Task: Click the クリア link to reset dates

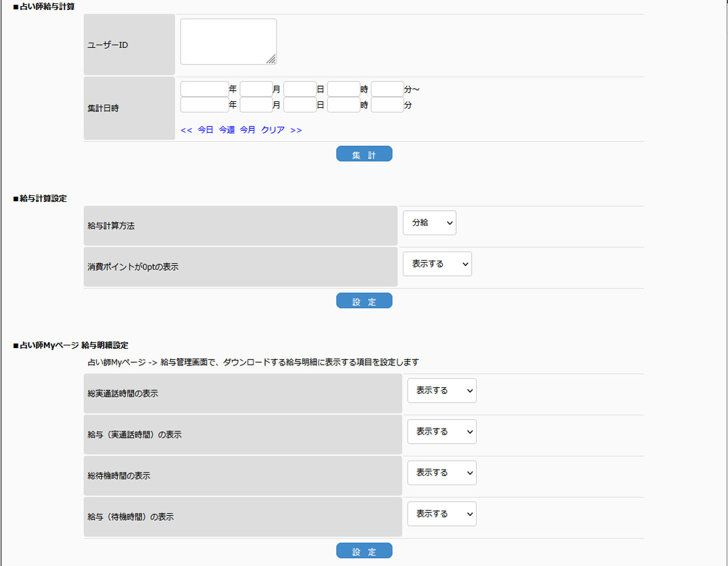Action: coord(273,130)
